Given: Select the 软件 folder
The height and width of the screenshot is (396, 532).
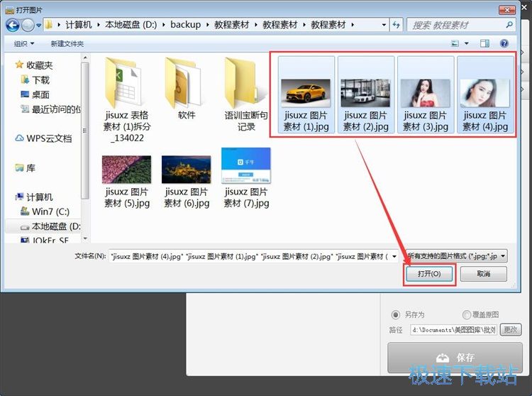Looking at the screenshot, I should coord(187,88).
